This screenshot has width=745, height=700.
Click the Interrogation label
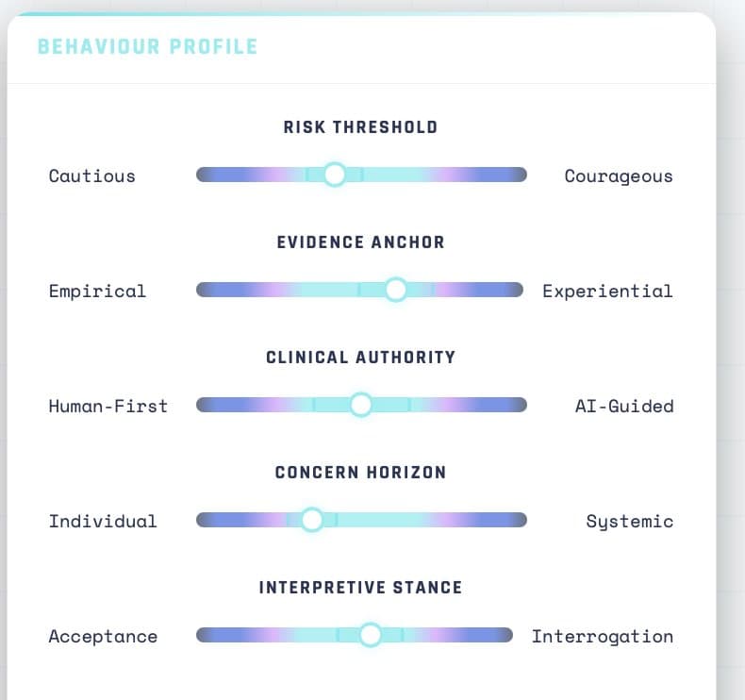[603, 637]
